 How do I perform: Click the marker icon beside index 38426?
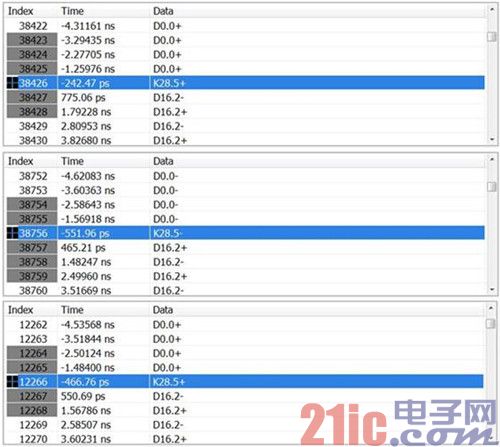(x=12, y=83)
